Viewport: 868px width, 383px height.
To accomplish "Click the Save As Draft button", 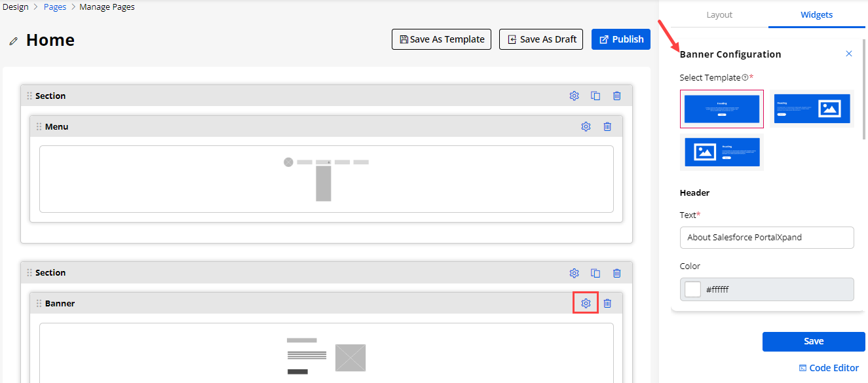I will pos(540,39).
